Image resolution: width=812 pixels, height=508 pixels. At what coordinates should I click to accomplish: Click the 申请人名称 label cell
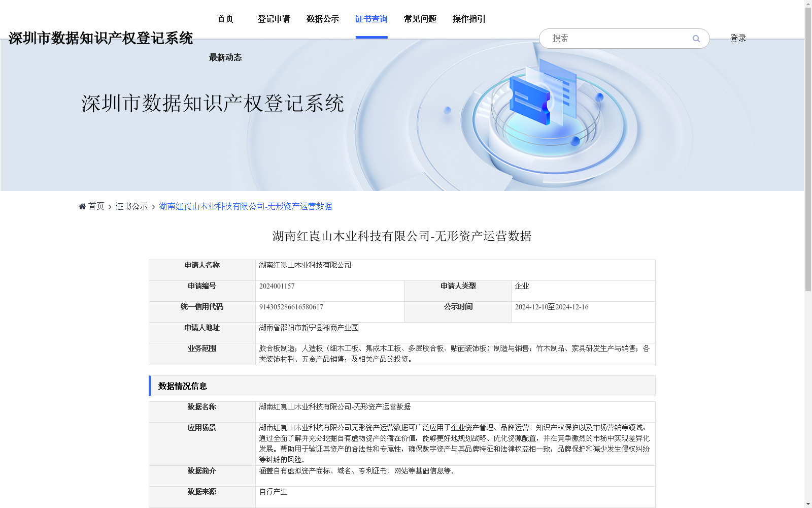click(202, 270)
